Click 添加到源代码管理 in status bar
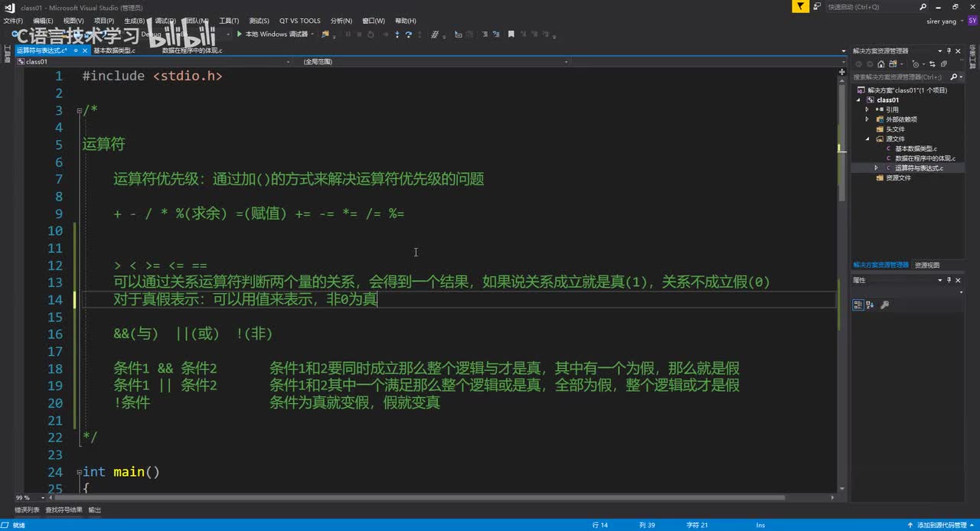Viewport: 980px width, 531px height. point(941,525)
